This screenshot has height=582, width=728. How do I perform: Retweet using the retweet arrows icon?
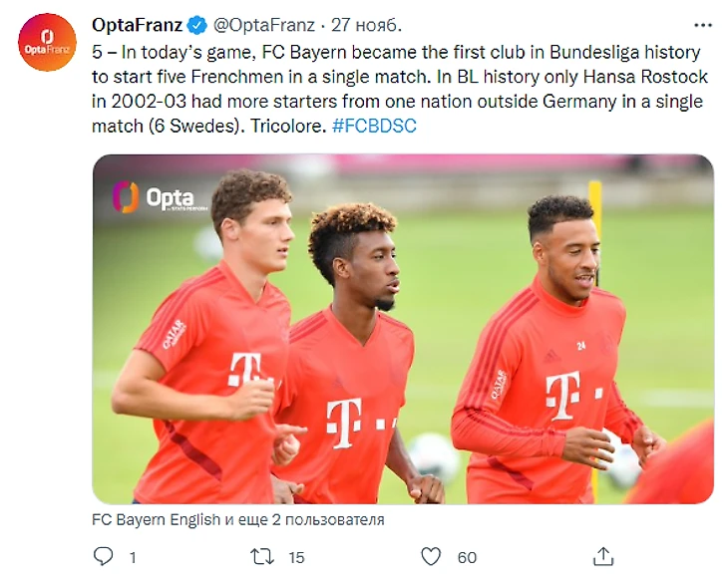point(262,556)
